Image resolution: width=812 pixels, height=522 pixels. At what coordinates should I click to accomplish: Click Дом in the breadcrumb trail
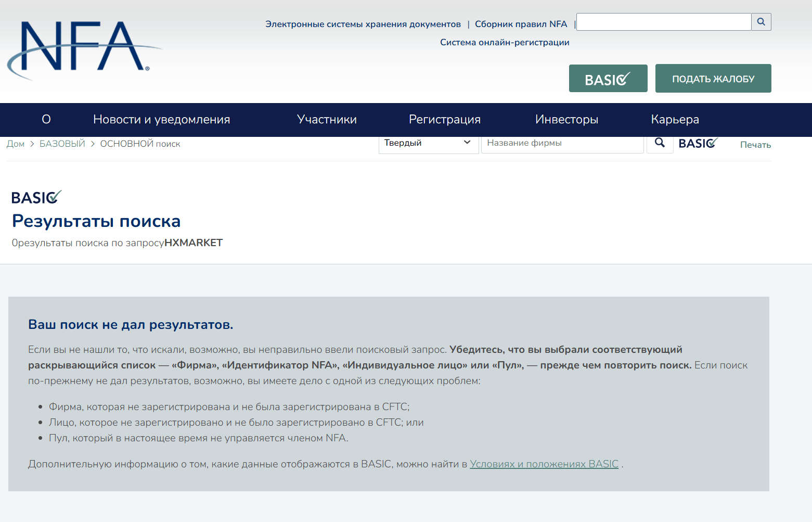15,144
